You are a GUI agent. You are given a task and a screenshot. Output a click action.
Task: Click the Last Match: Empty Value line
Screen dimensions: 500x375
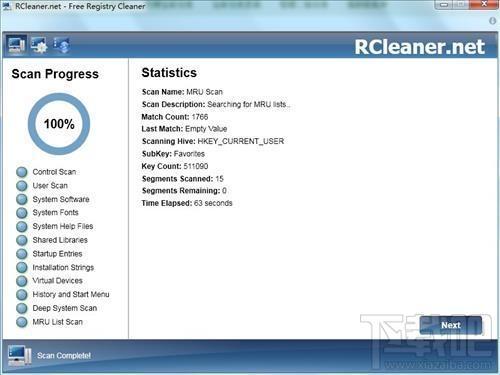pos(184,129)
